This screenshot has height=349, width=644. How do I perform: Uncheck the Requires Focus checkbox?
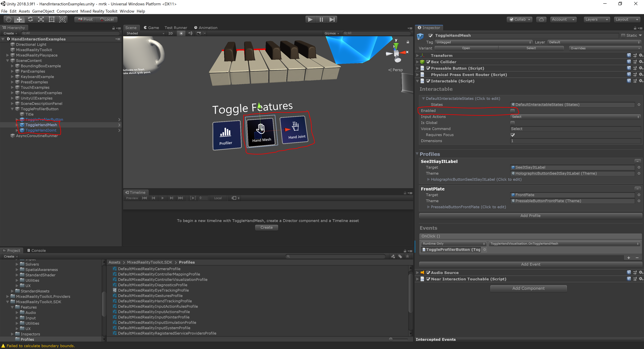(513, 135)
